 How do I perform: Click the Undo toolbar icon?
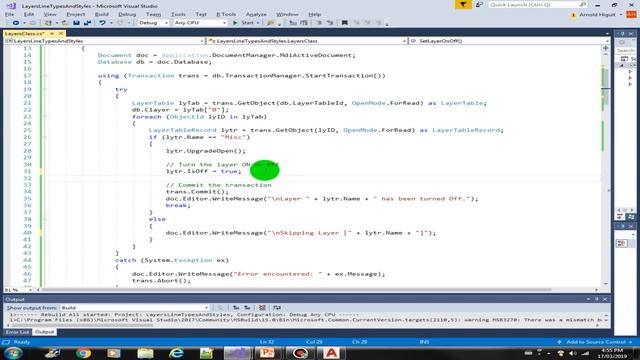102,23
